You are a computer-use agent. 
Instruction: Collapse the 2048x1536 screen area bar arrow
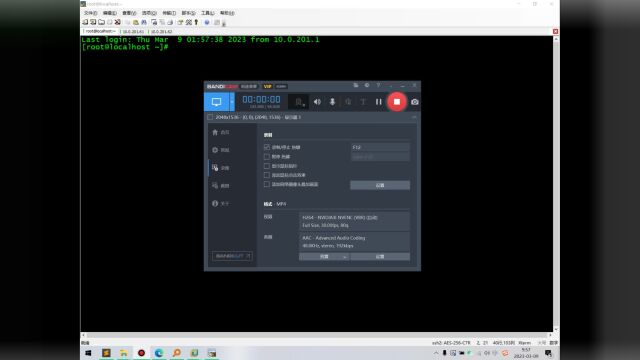point(414,117)
